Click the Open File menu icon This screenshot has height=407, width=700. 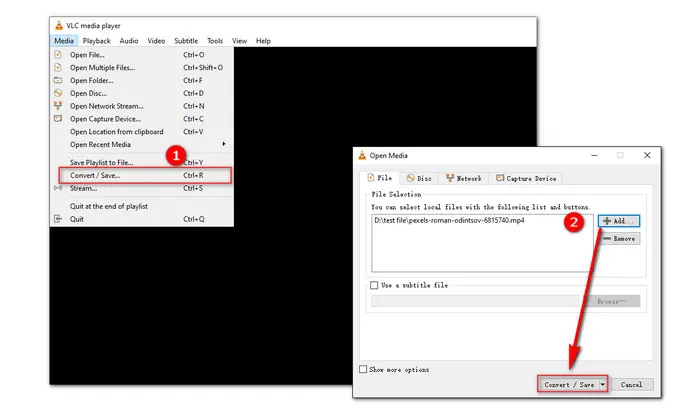point(58,54)
